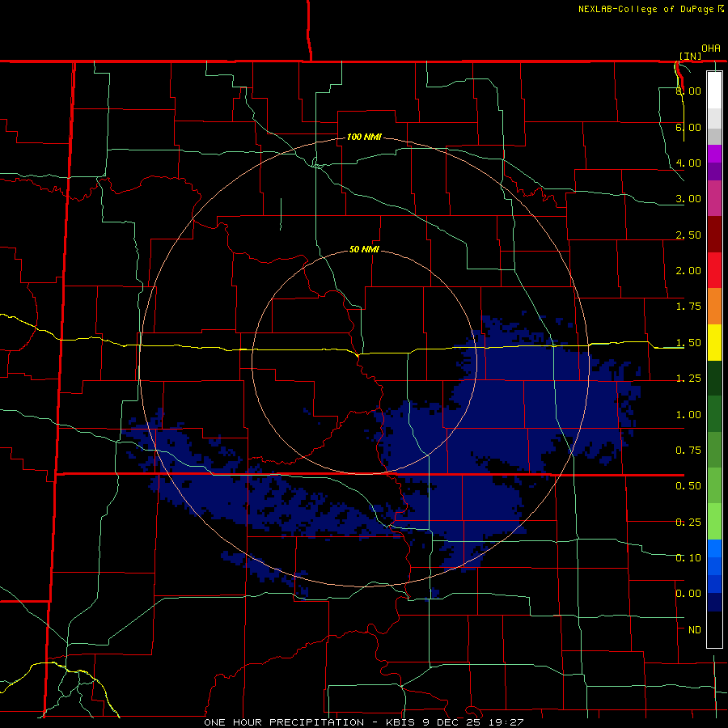Click the 0.10 legend value

tap(688, 558)
